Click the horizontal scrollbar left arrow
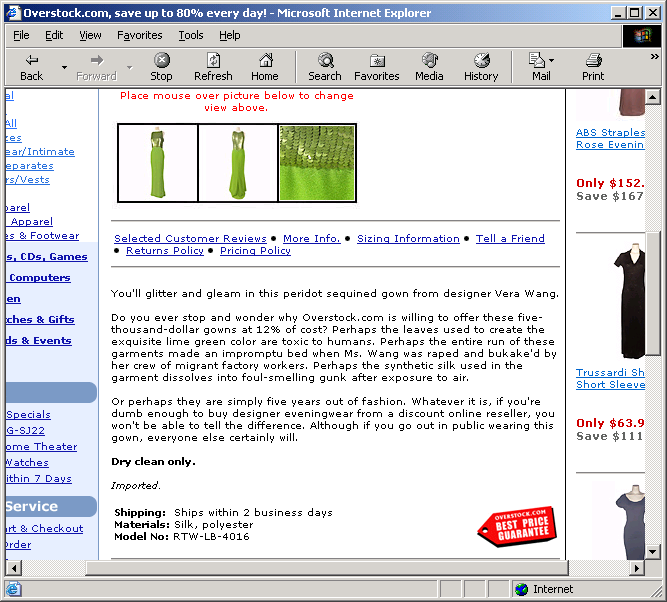Viewport: 667px width, 602px height. click(14, 568)
